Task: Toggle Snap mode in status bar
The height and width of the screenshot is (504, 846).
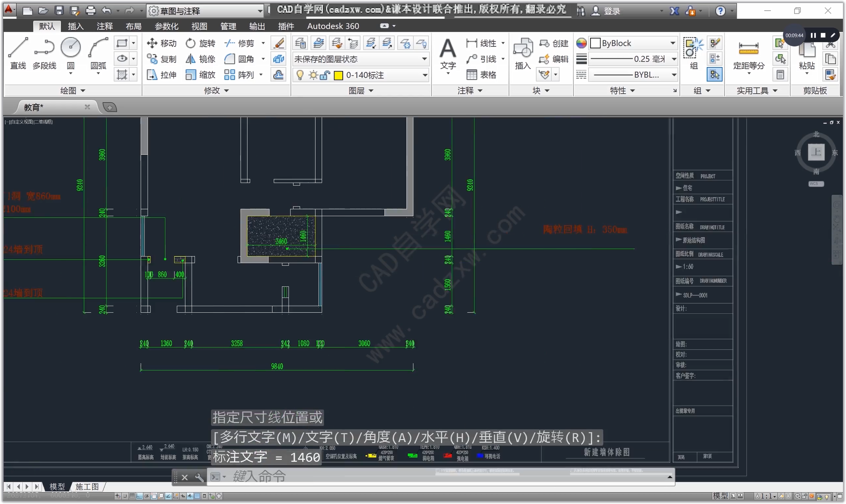Action: click(125, 496)
